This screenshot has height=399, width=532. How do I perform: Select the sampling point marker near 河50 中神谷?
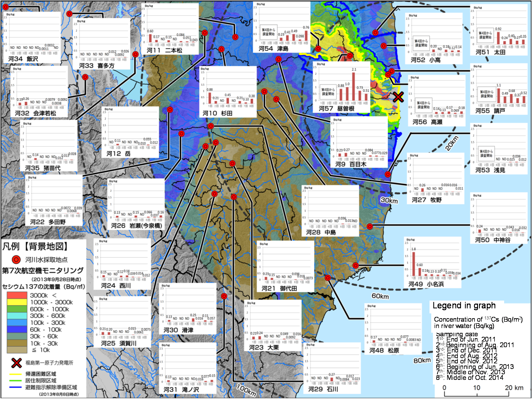[x=369, y=227]
